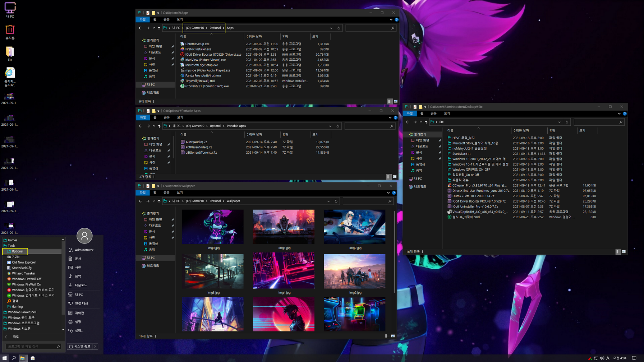Open StartIsBackCfg from start menu
Screen dimensions: 644x362
(x=22, y=268)
